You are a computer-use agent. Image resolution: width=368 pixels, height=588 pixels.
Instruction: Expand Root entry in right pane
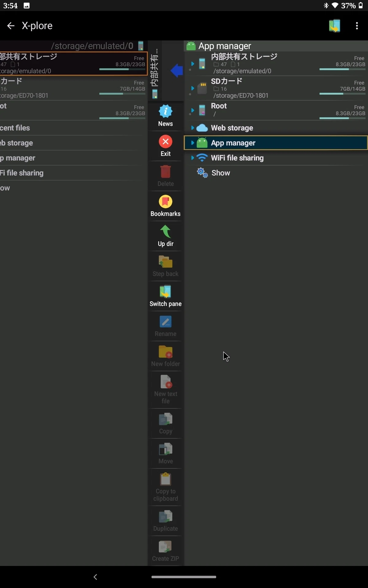tap(193, 110)
